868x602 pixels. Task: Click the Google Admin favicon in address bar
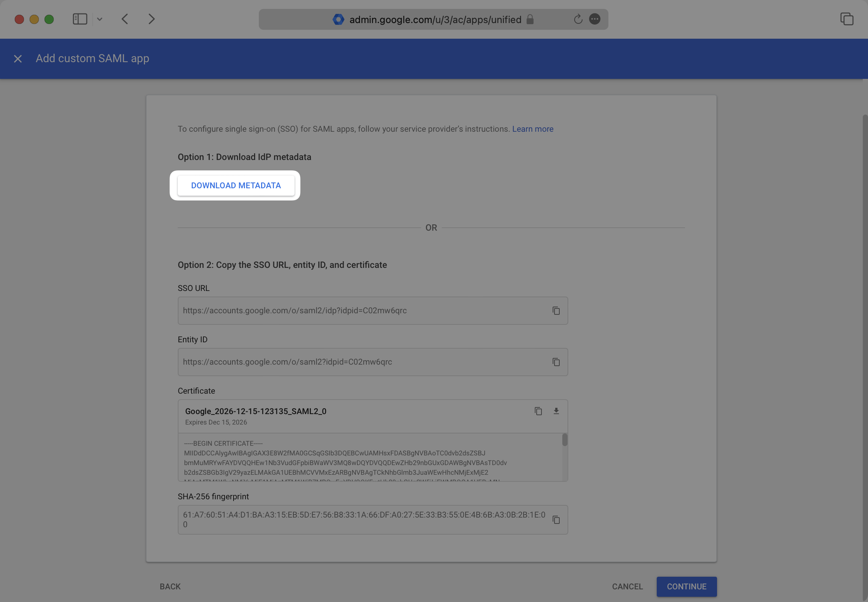coord(338,19)
